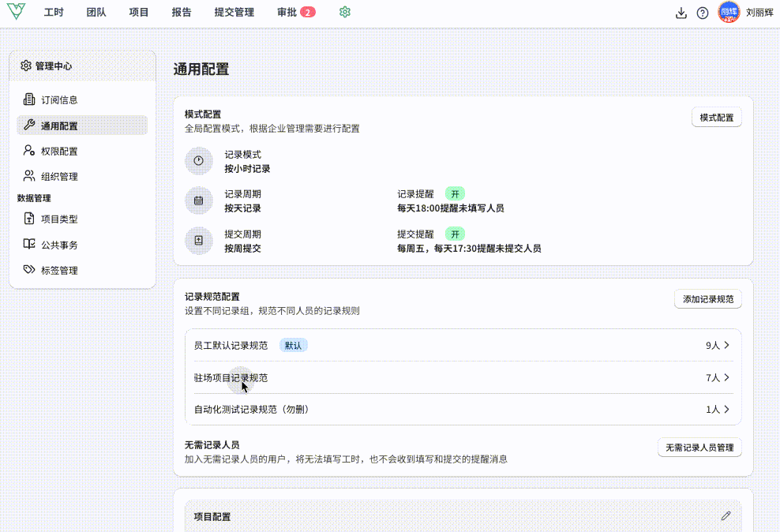Expand 自动化测试记录规范 row chevron
This screenshot has width=780, height=532.
[x=726, y=410]
